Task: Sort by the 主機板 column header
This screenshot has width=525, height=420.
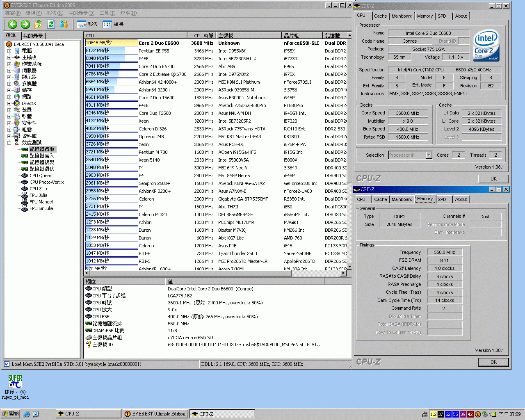Action: 249,36
